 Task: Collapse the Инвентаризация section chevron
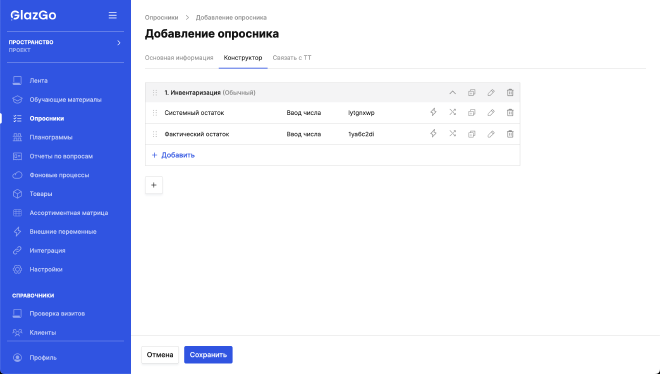click(x=452, y=93)
